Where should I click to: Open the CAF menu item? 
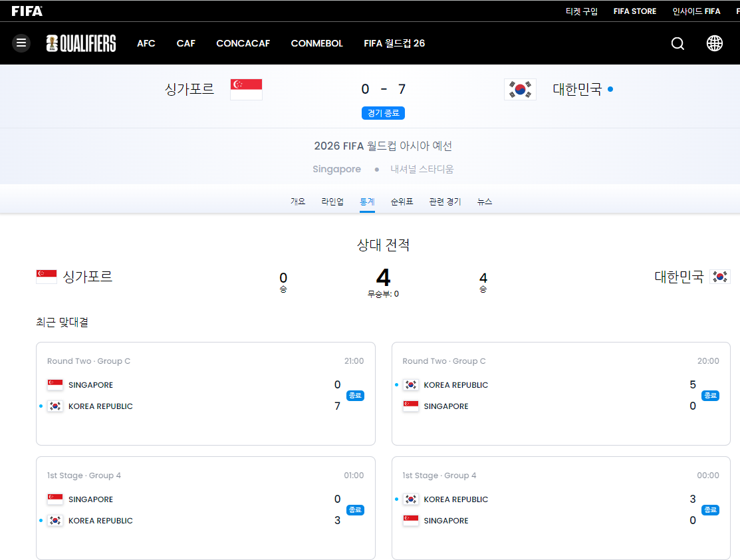pos(186,43)
